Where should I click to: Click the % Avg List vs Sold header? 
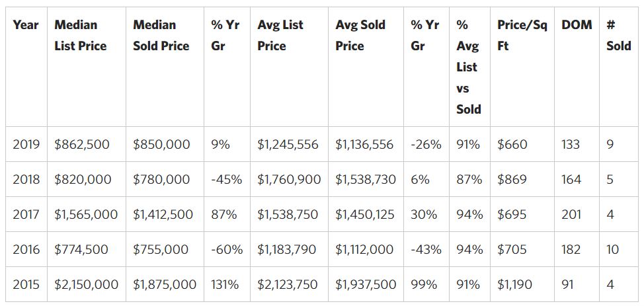[x=468, y=67]
